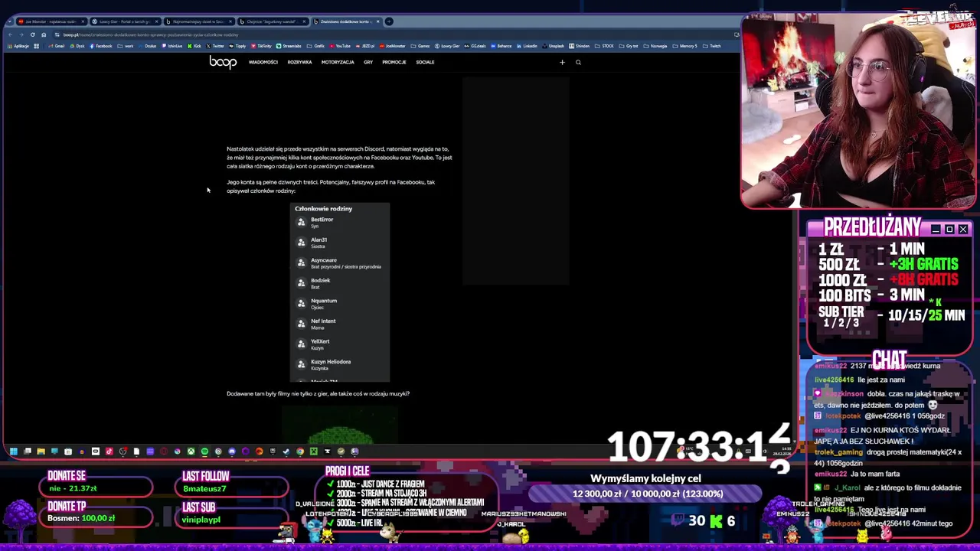Open the MOTORYZACJA menu on boop
980x551 pixels.
(338, 62)
